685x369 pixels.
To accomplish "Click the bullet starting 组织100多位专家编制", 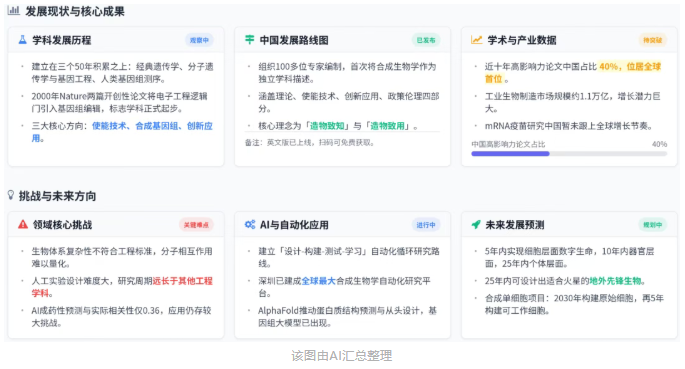I will 347,72.
